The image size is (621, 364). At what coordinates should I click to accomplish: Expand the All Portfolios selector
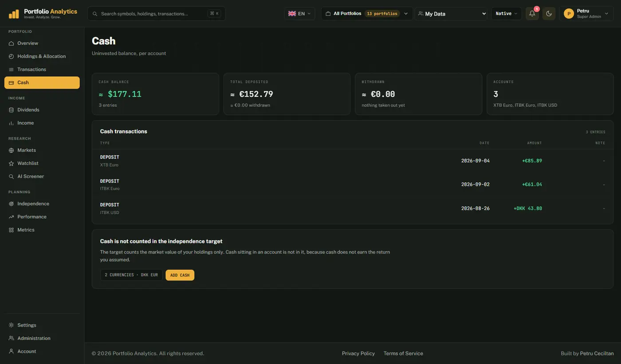(367, 14)
